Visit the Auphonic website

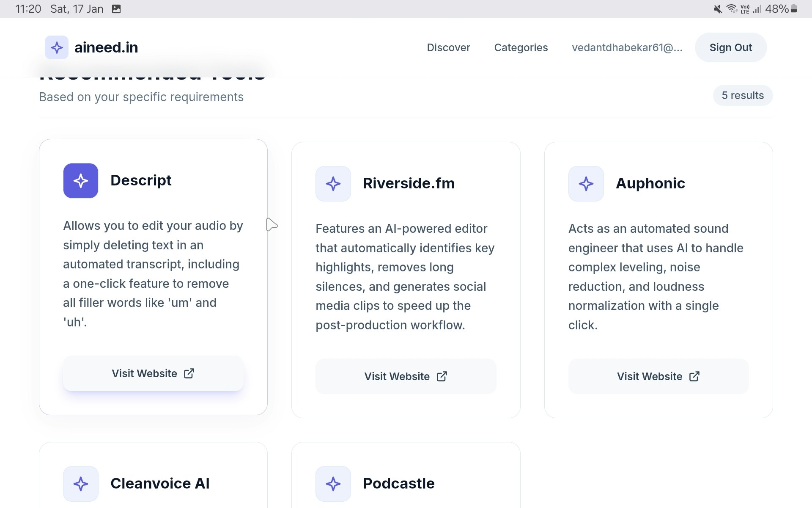tap(658, 376)
